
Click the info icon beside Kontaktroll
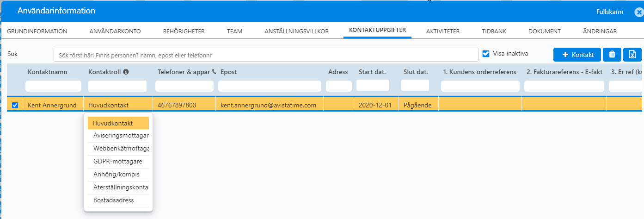click(126, 72)
